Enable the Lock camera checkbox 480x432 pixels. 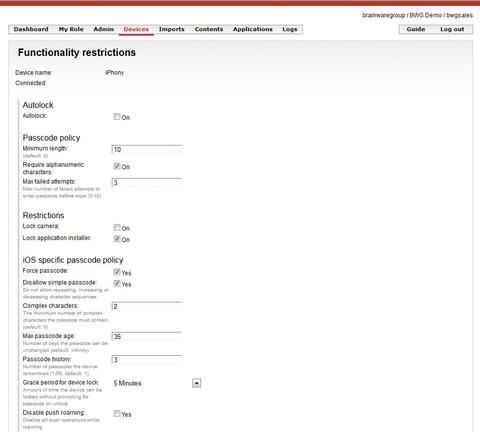(117, 228)
